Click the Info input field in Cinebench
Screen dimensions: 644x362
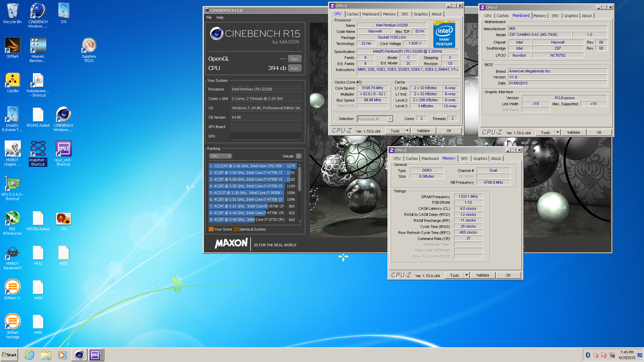pos(266,136)
